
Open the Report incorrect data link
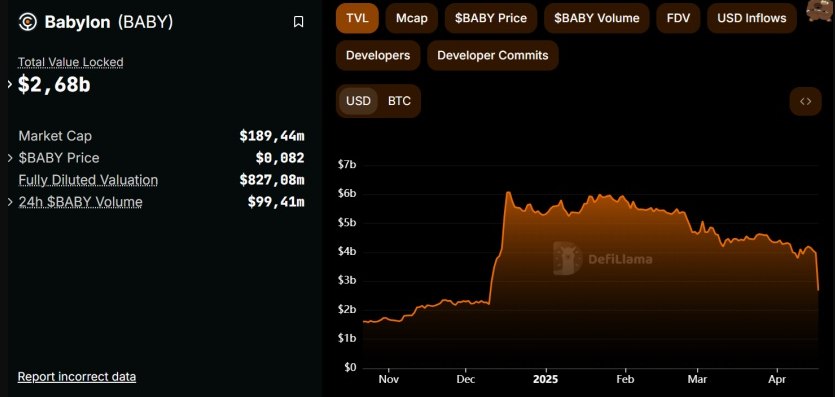click(x=77, y=377)
